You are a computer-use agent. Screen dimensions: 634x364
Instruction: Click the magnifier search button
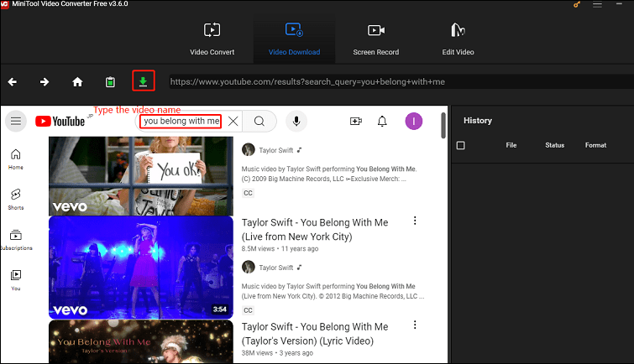pyautogui.click(x=259, y=122)
